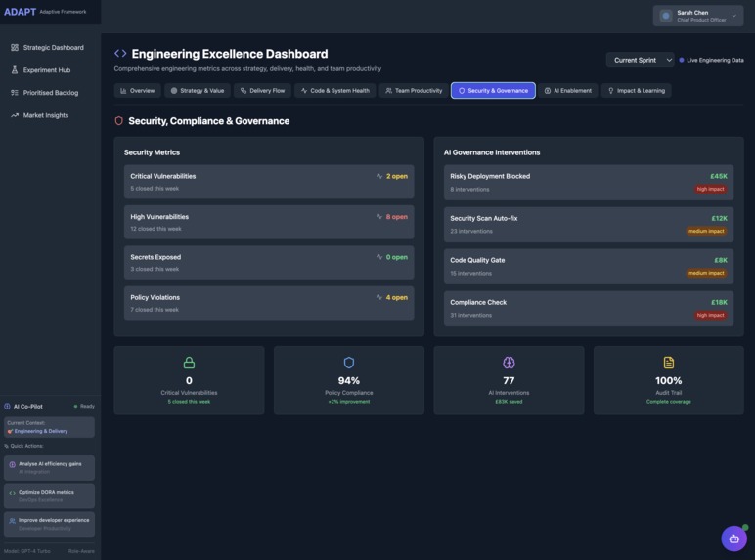
Task: Open the High Vulnerabilities metric row
Action: pyautogui.click(x=269, y=222)
